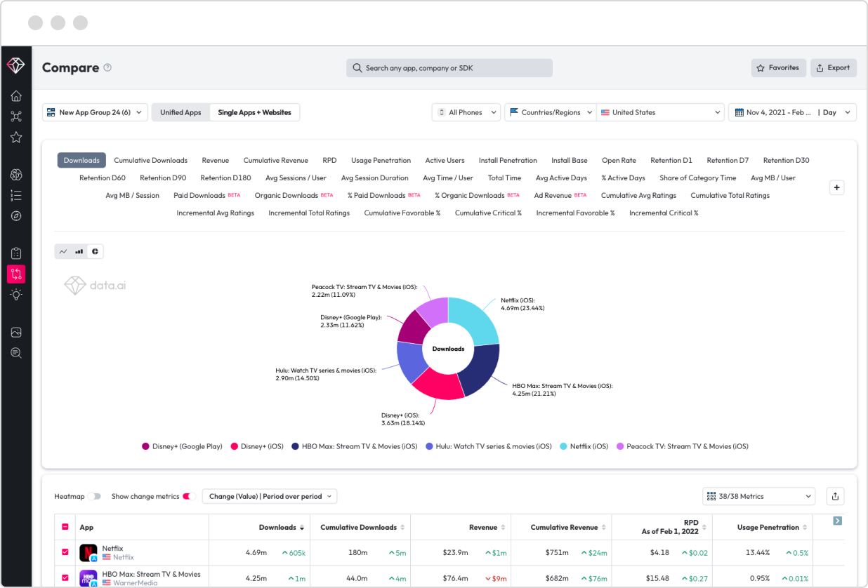The width and height of the screenshot is (868, 588).
Task: Select Single Apps + Websites option
Action: [x=254, y=112]
